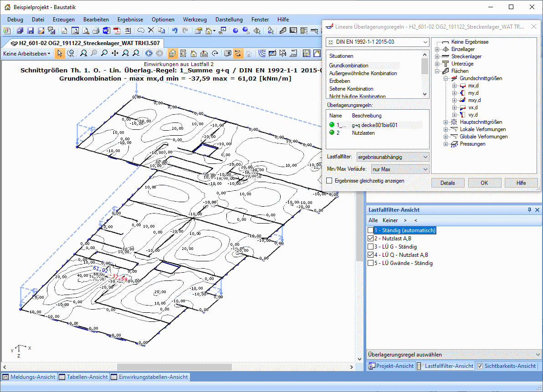The width and height of the screenshot is (543, 392).
Task: Enable 'Ergebnisse gleichzeitig anzeigen' checkbox
Action: (x=329, y=181)
